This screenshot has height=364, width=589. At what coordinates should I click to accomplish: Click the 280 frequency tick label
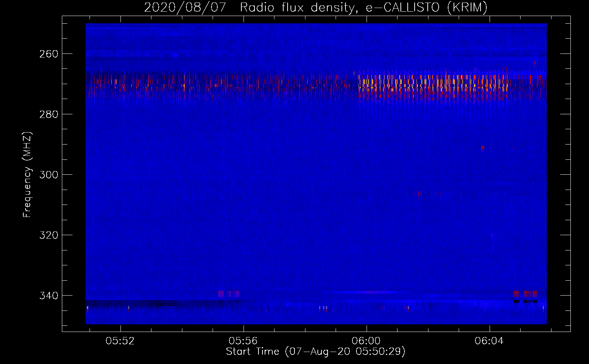[49, 114]
